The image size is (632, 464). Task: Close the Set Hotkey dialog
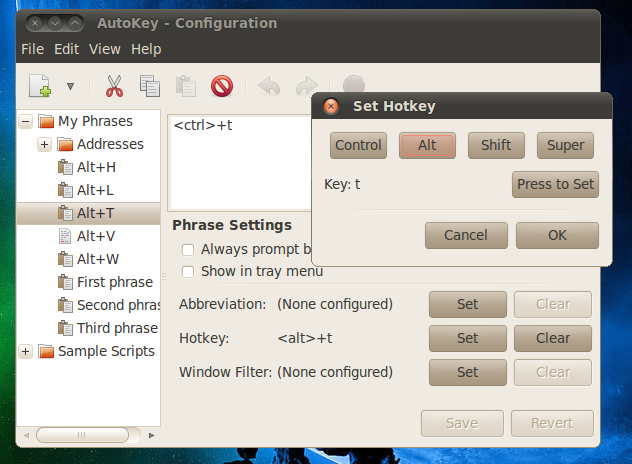(x=331, y=106)
